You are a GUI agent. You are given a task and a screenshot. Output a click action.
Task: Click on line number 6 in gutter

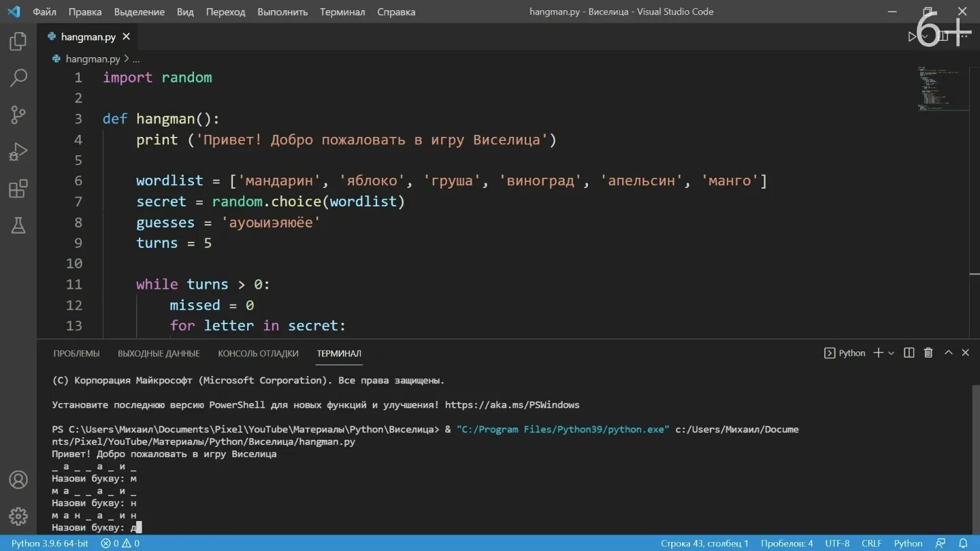(x=78, y=180)
